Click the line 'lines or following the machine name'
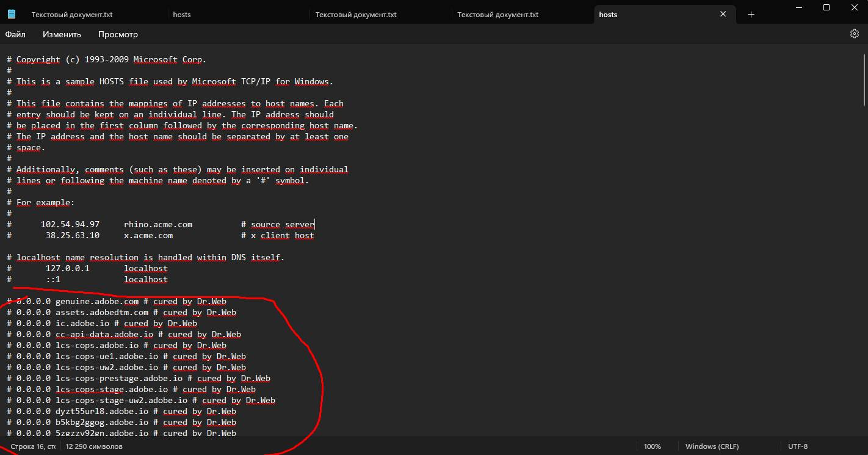 tap(157, 180)
